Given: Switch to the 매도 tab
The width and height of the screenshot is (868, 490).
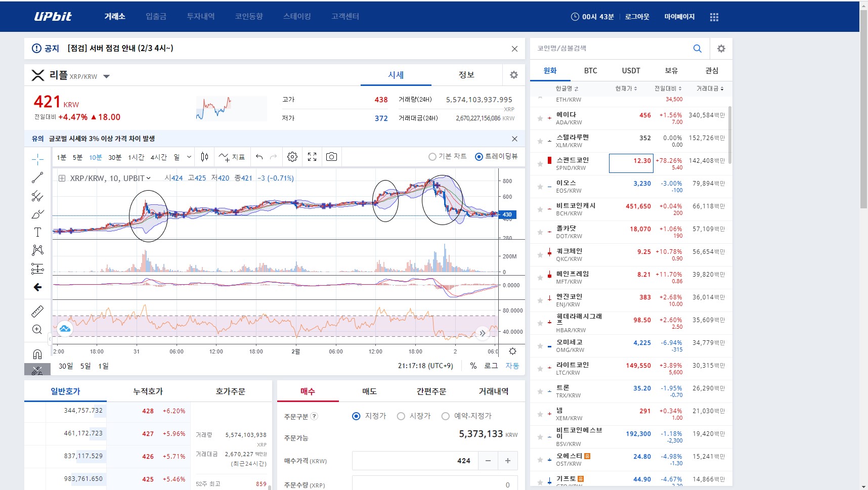Looking at the screenshot, I should point(370,391).
